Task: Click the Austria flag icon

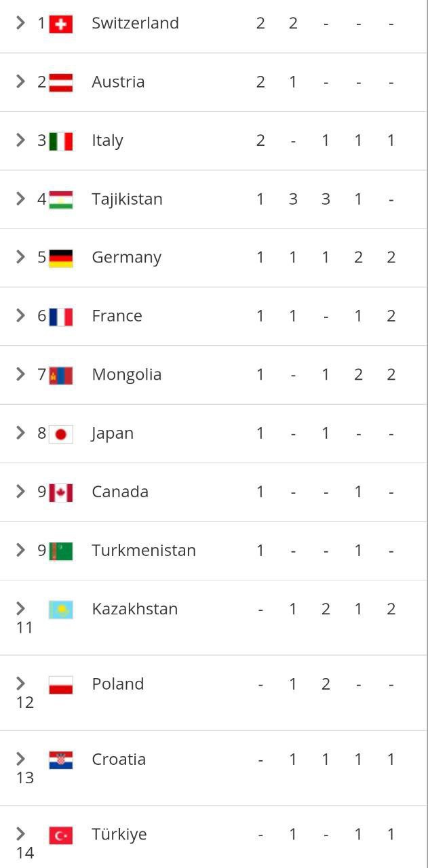Action: pyautogui.click(x=61, y=82)
